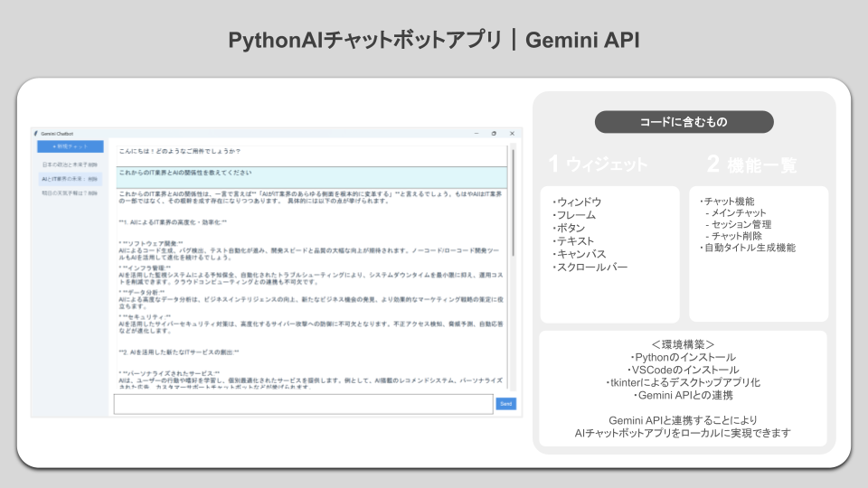Click the 自動タイトル生成機能 list item
Image resolution: width=868 pixels, height=488 pixels.
(748, 248)
